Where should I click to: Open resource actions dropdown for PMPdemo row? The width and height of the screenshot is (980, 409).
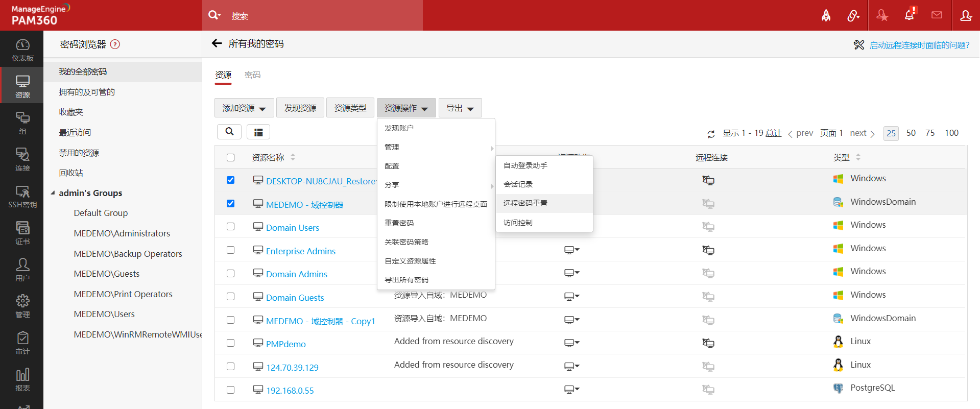point(572,343)
